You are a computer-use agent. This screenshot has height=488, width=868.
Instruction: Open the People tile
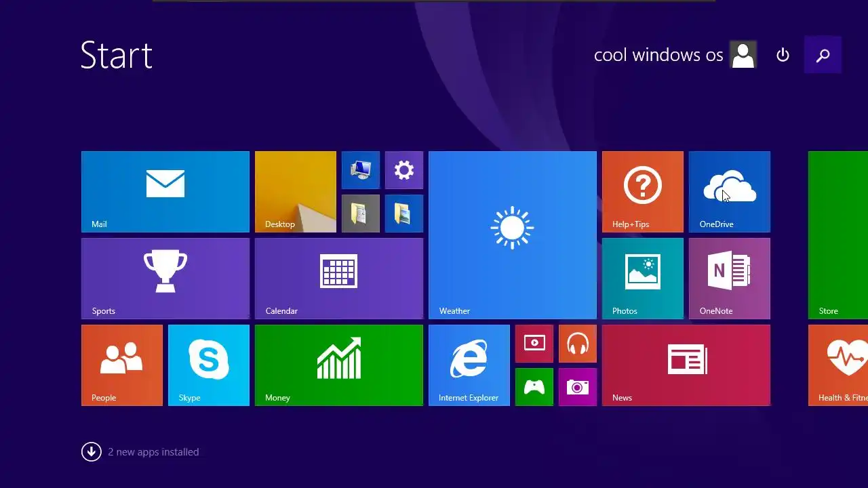(x=122, y=365)
